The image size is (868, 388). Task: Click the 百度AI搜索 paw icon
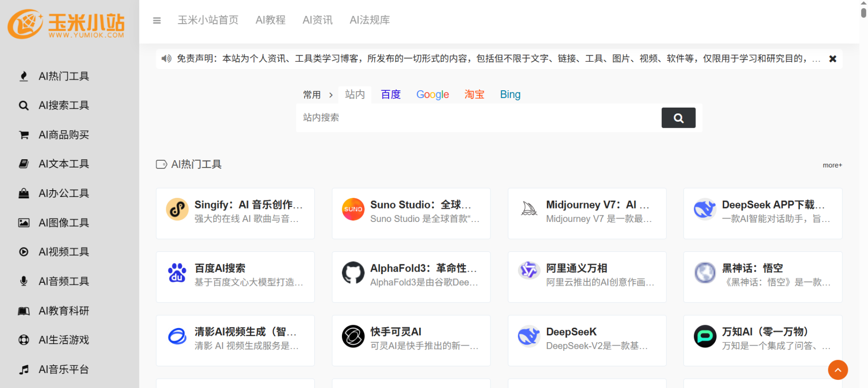[177, 273]
